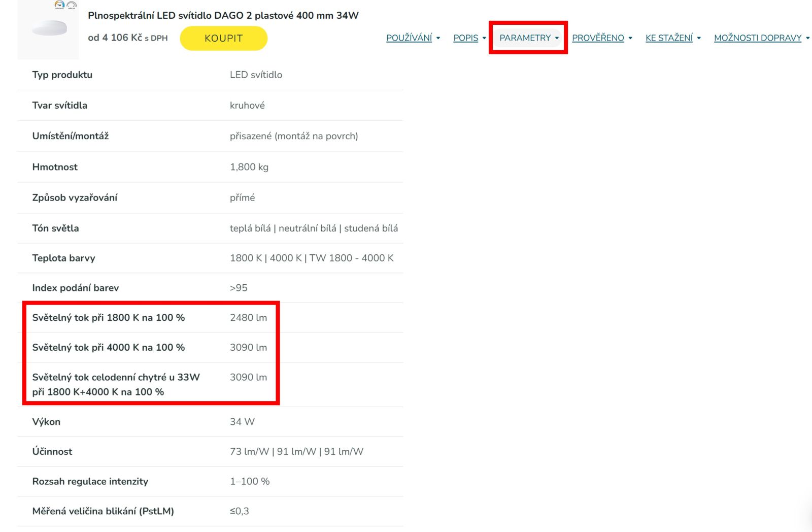The width and height of the screenshot is (812, 532).
Task: Click the caret arrow next to POPIS
Action: click(484, 38)
